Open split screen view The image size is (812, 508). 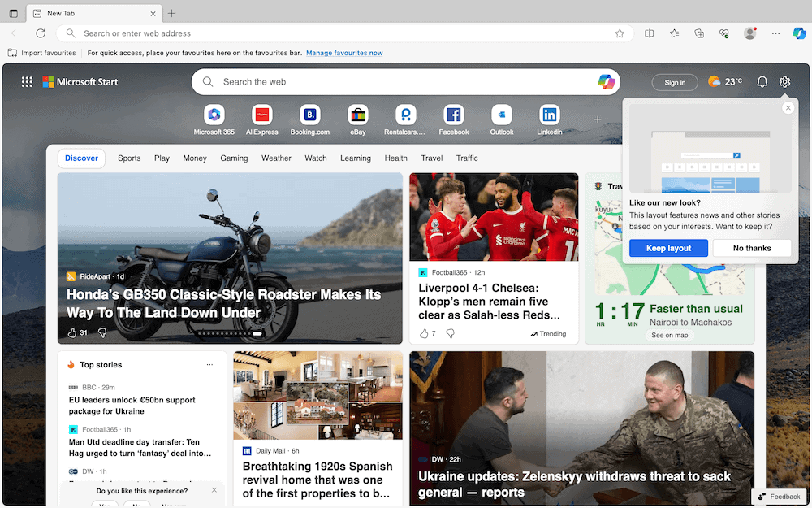pyautogui.click(x=649, y=33)
